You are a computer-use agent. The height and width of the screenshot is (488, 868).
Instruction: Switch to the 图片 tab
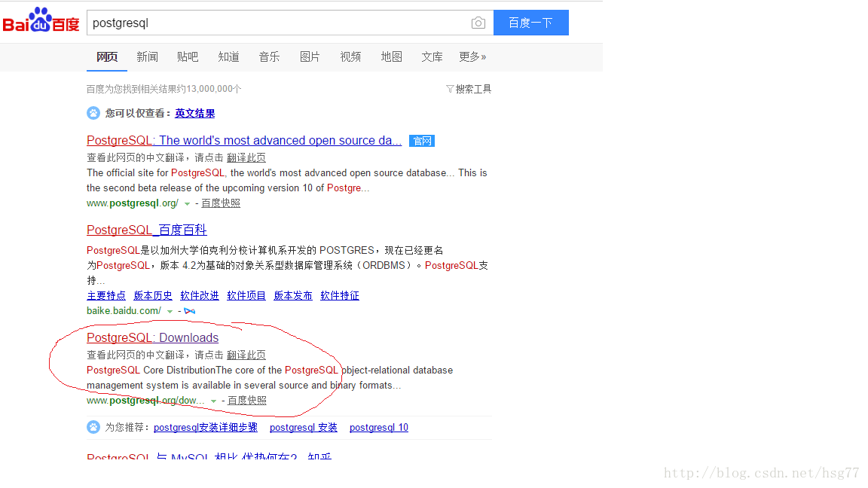(310, 57)
